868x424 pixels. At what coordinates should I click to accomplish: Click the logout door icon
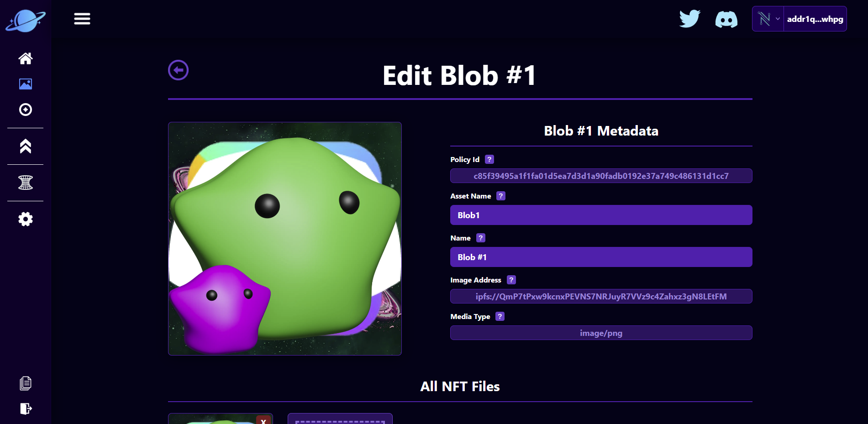point(26,408)
